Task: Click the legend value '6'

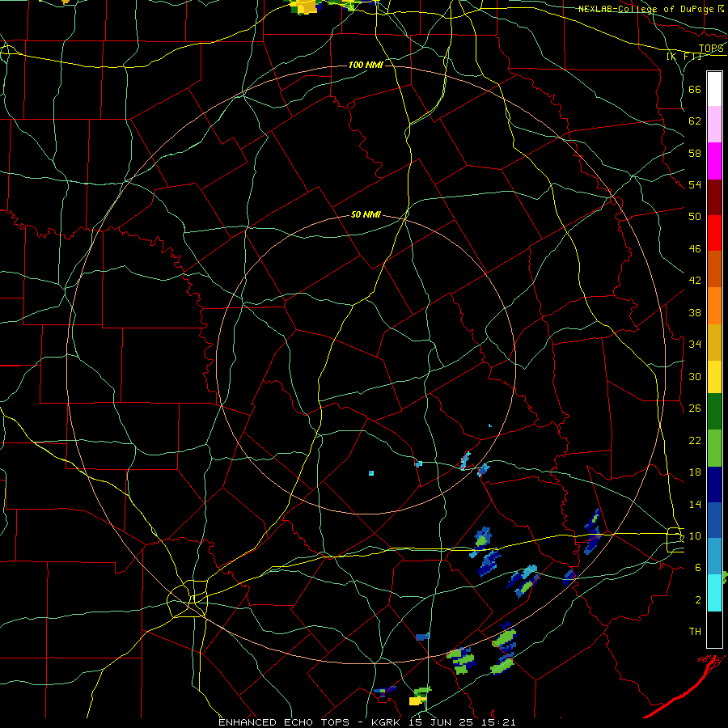Action: [697, 567]
